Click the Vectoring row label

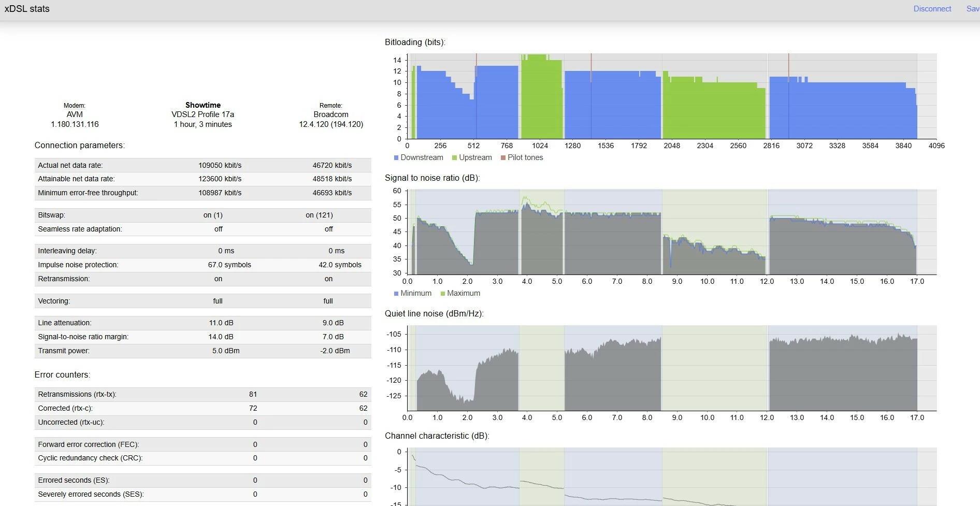pos(54,301)
